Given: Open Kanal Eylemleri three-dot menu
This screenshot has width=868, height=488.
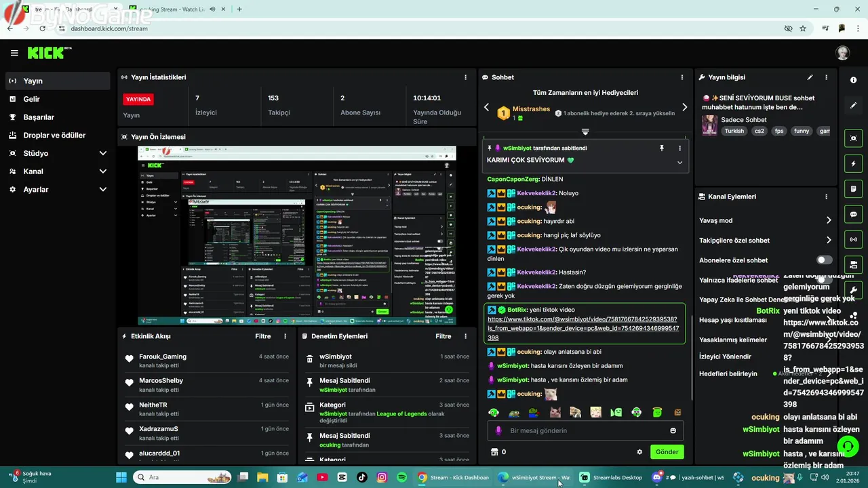Looking at the screenshot, I should (x=826, y=197).
